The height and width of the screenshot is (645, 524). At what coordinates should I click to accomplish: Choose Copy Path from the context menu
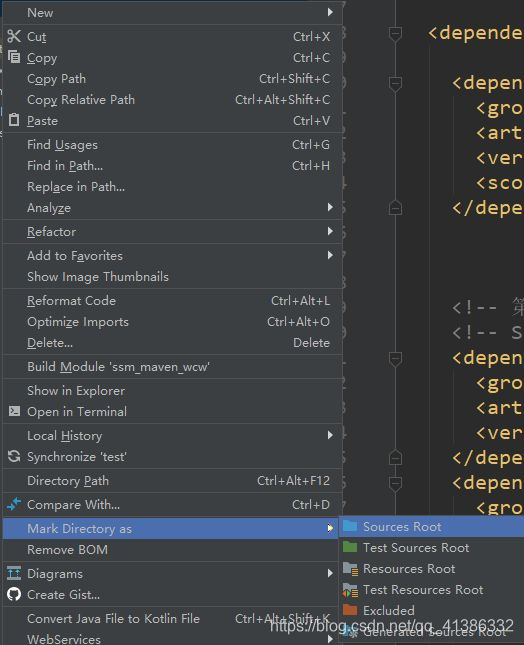point(172,79)
